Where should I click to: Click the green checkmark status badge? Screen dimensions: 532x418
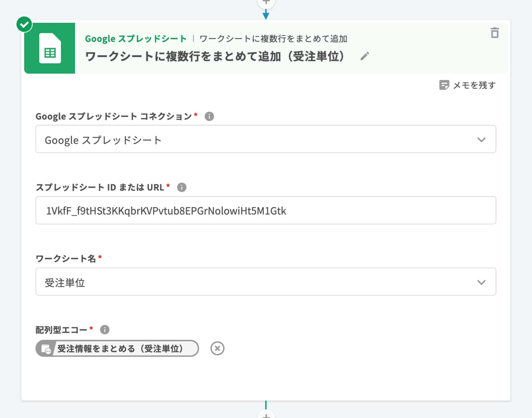coord(24,24)
